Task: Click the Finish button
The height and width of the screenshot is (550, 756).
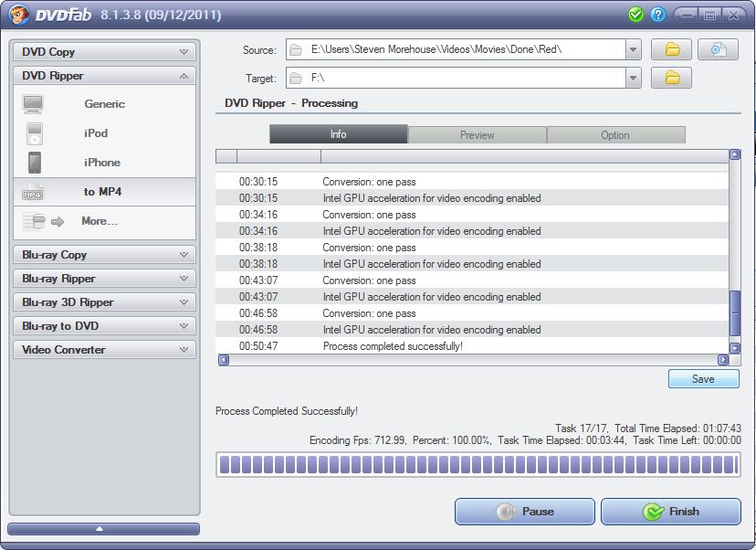Action: click(671, 512)
